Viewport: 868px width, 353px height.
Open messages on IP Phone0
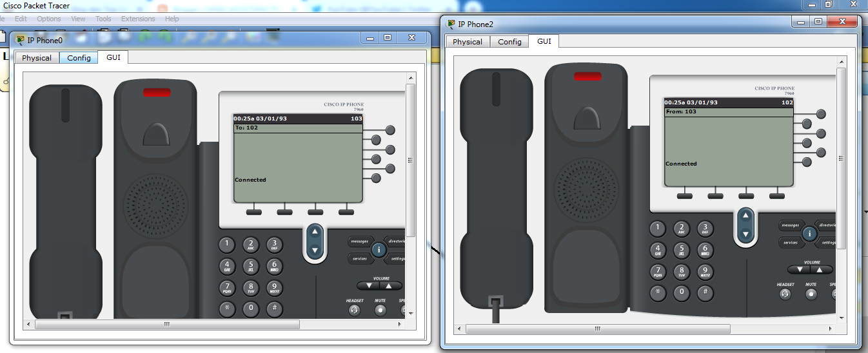point(359,242)
